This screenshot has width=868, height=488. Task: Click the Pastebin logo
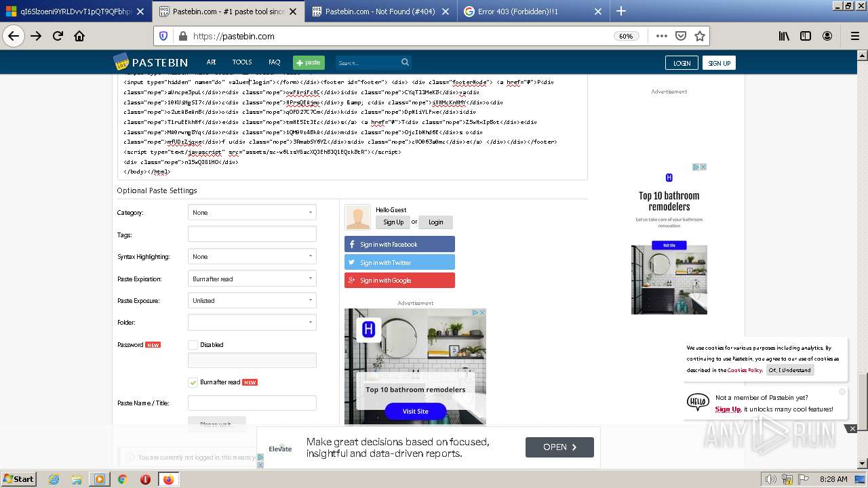point(151,62)
